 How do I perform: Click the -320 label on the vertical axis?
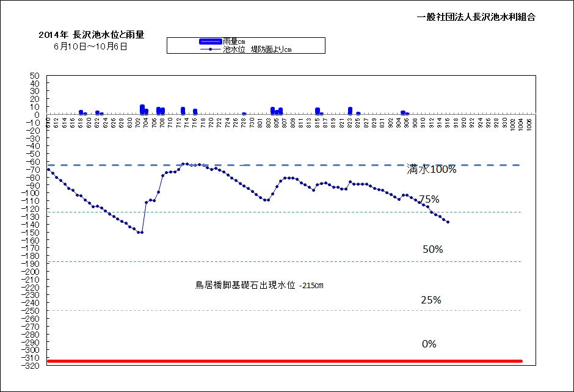[x=31, y=365]
